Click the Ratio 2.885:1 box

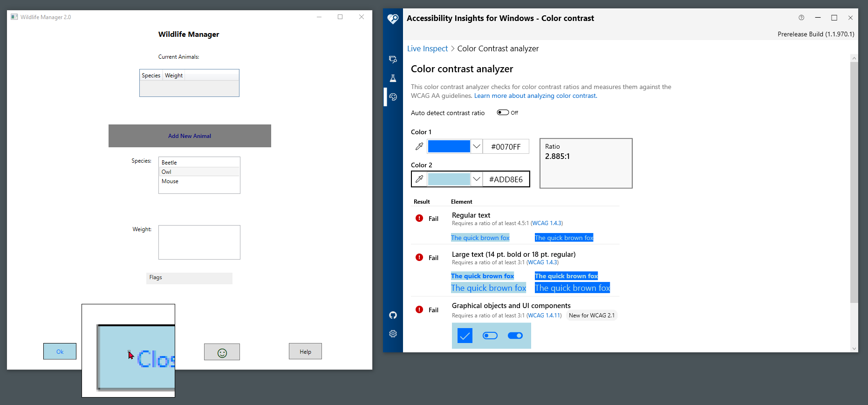[x=586, y=163]
